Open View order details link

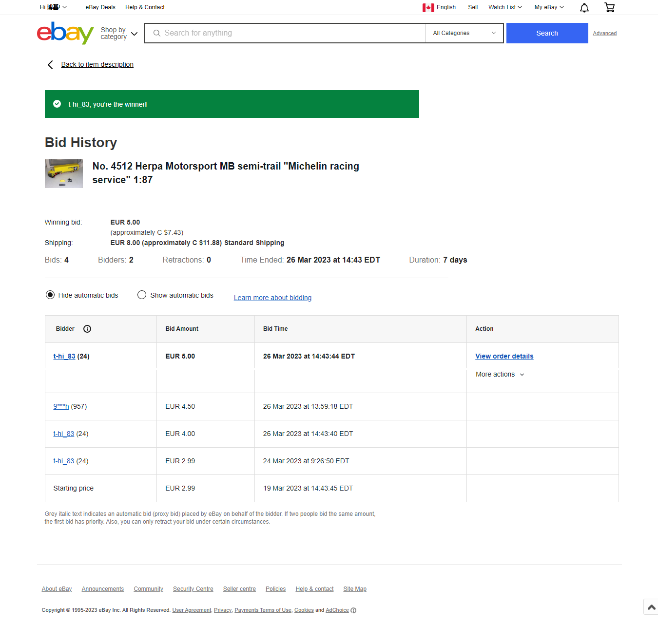tap(504, 356)
